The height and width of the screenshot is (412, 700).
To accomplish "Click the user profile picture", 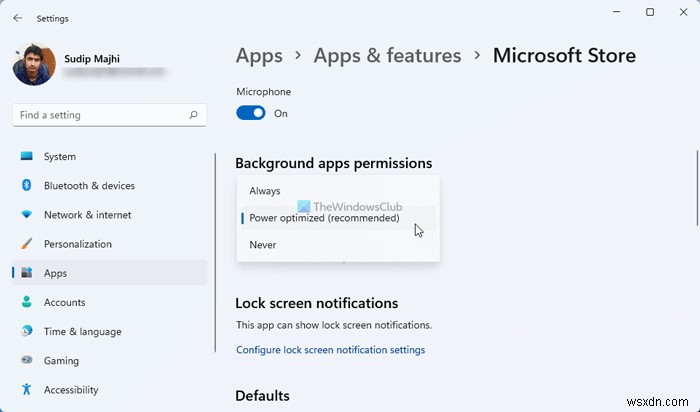I will coord(34,64).
